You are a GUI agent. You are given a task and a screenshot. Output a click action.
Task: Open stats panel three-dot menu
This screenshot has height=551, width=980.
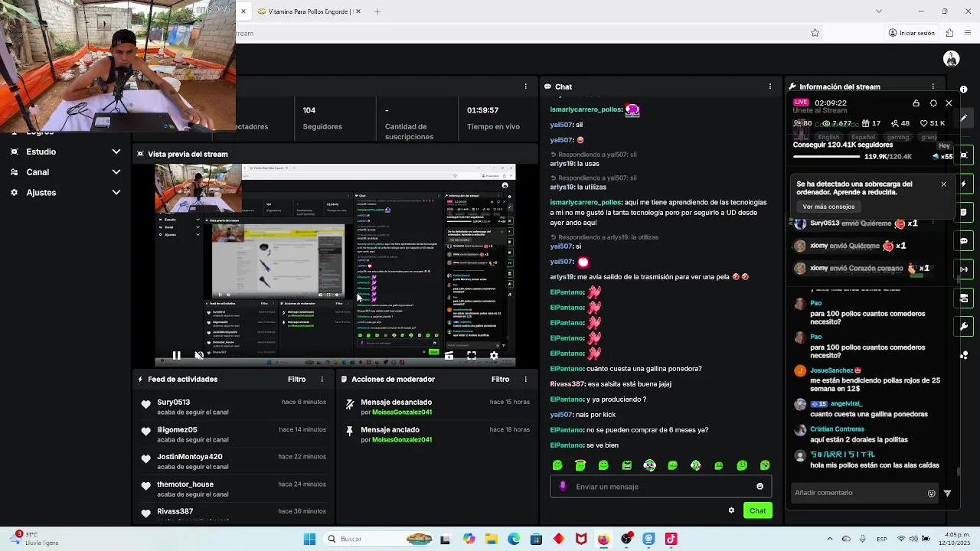point(525,86)
